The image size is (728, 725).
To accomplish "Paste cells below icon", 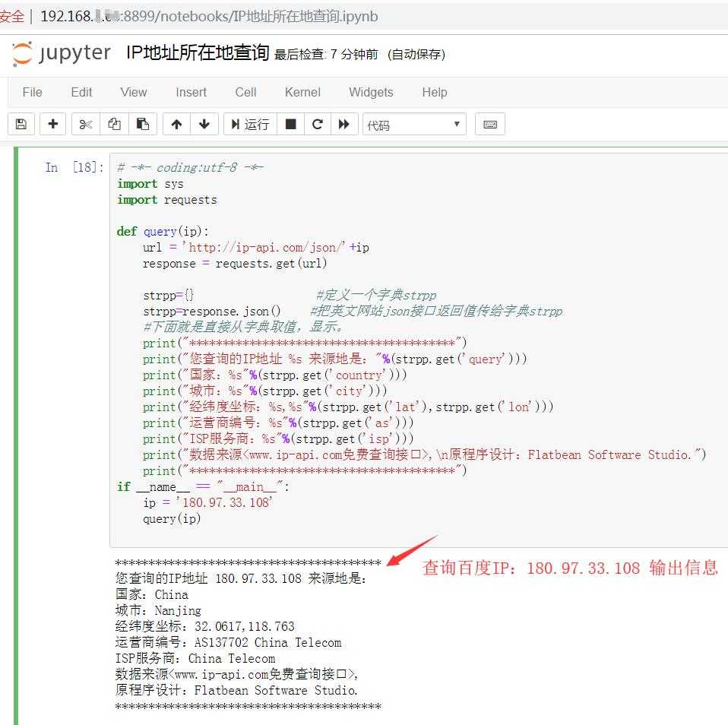I will click(143, 124).
